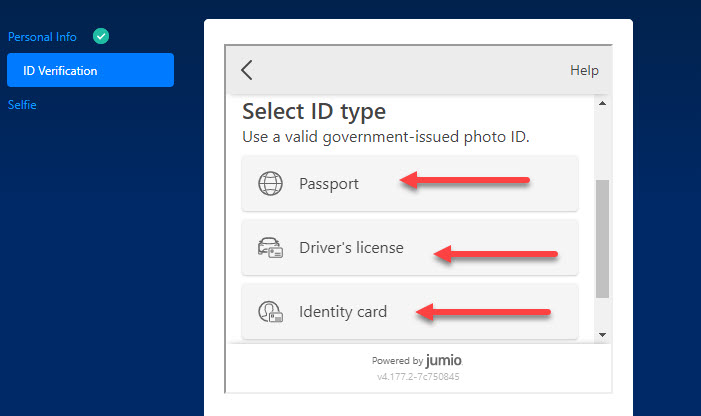Go to the Personal Info step

[x=42, y=37]
